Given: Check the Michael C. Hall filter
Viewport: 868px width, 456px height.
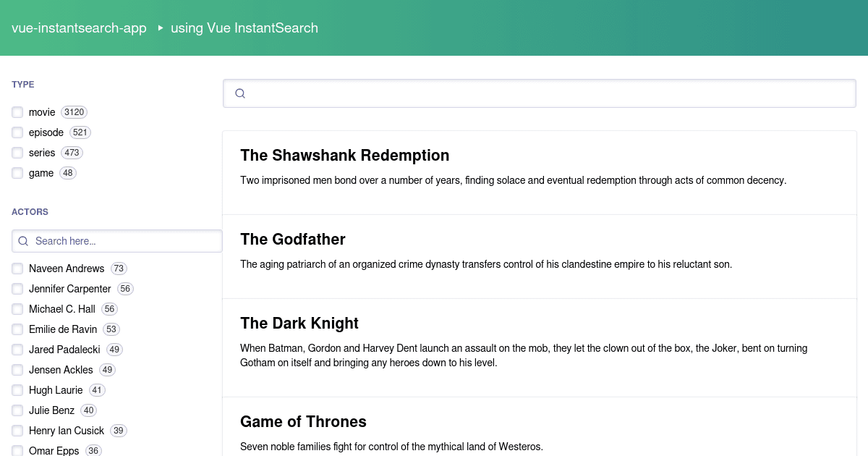Looking at the screenshot, I should (x=17, y=309).
